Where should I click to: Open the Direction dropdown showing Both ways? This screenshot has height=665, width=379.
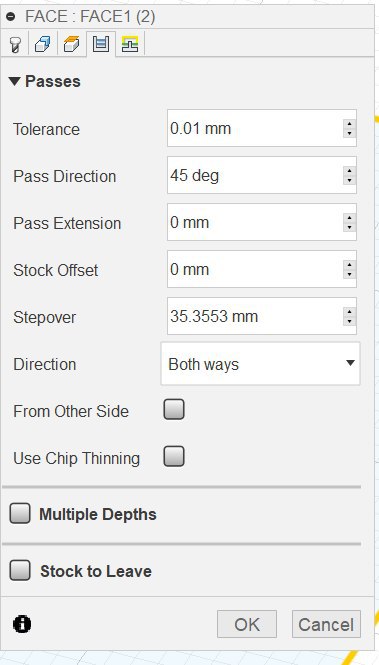tap(260, 364)
